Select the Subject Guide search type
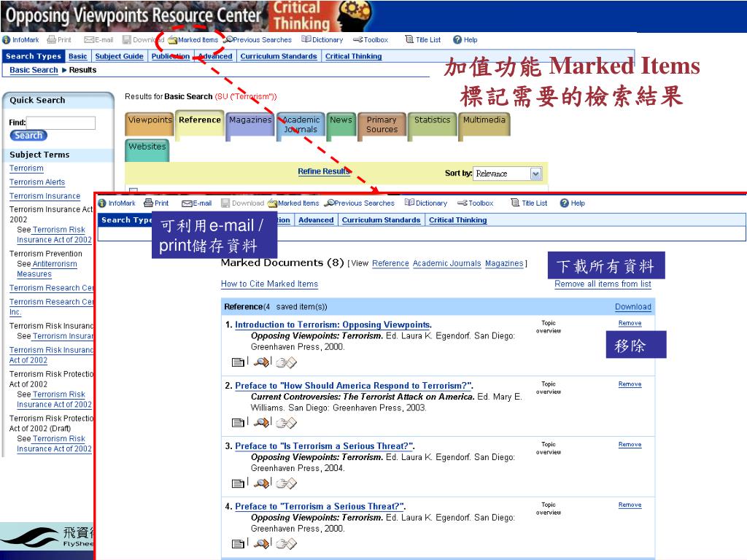The image size is (747, 560). pyautogui.click(x=119, y=56)
